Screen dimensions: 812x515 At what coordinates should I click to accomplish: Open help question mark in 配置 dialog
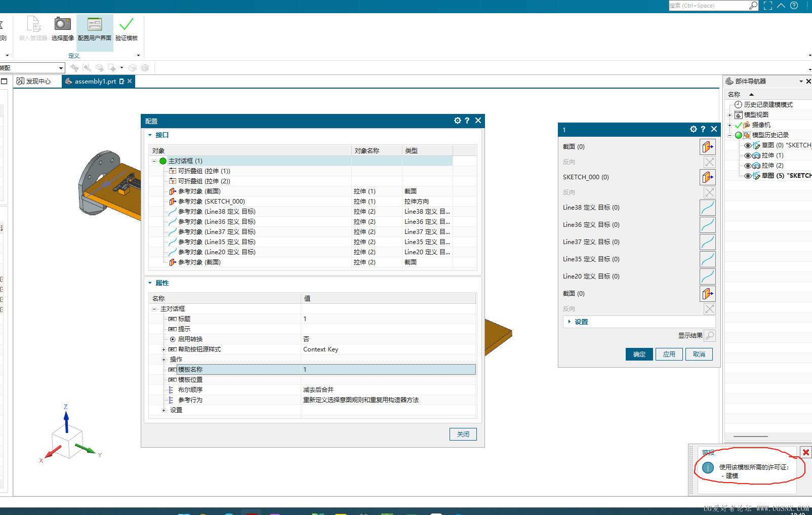coord(467,121)
